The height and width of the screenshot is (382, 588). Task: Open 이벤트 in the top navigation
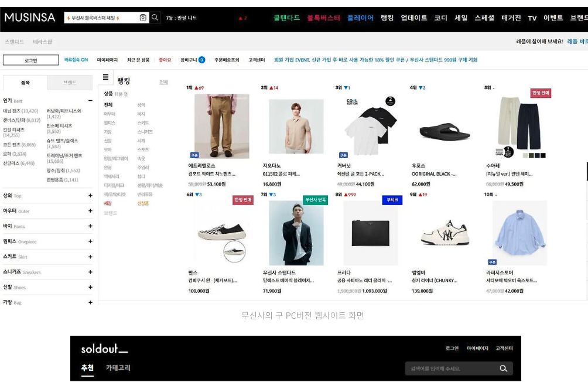(x=553, y=18)
